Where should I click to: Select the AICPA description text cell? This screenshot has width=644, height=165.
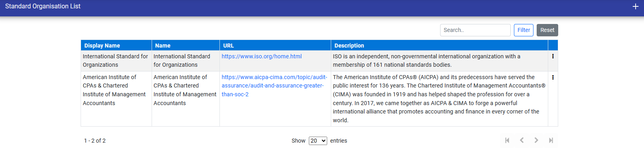[439, 98]
